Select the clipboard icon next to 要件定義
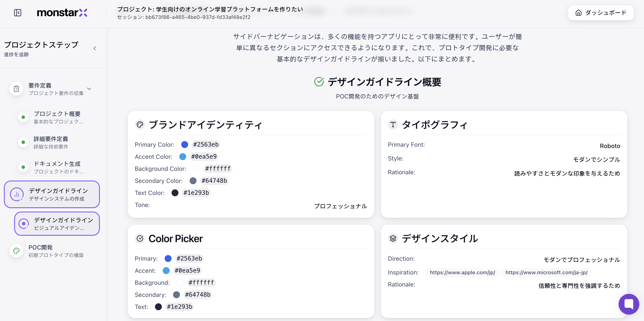 coord(16,89)
